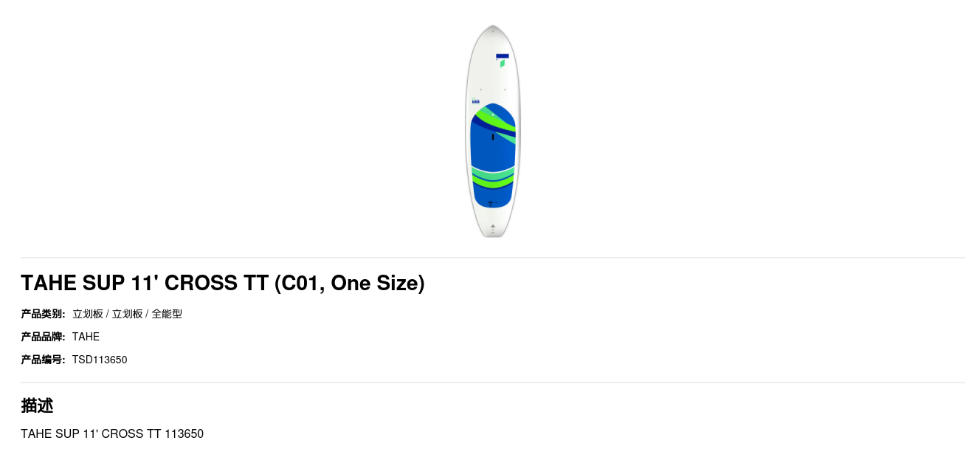Click the "(C01, One Size)" part of title

[x=349, y=283]
